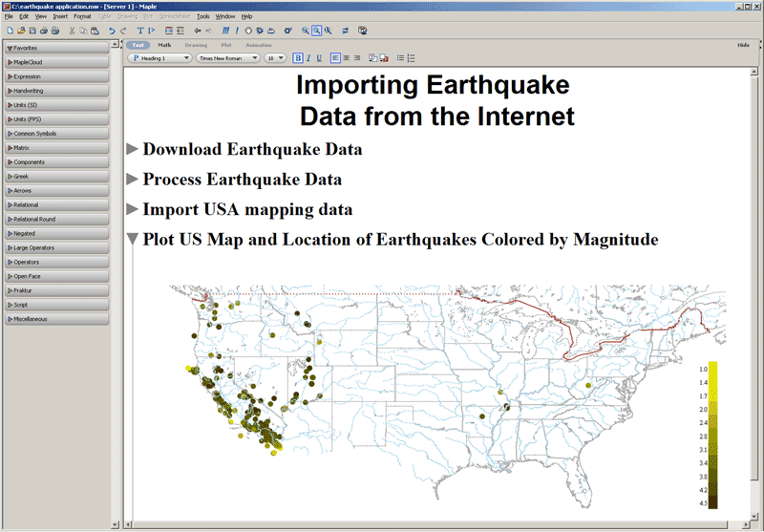764x532 pixels.
Task: Click the Hide button on context bar
Action: (x=742, y=45)
